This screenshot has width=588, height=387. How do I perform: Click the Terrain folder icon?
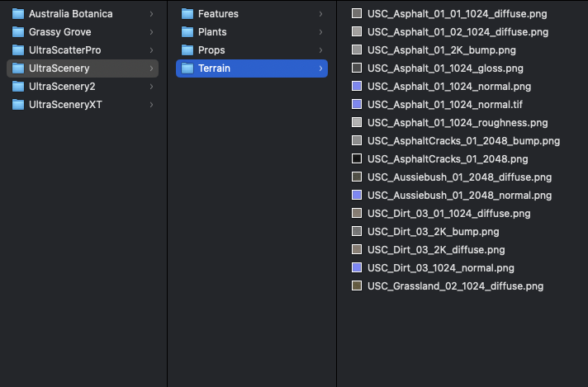click(x=187, y=68)
